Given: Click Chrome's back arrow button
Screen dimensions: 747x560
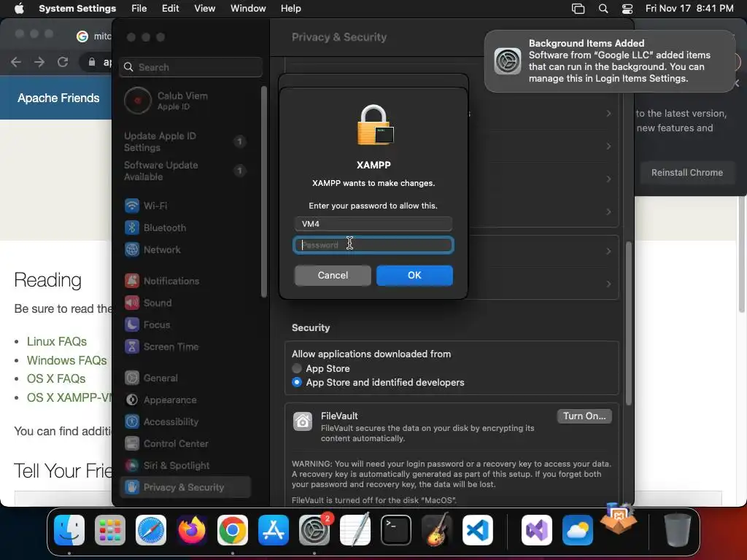Looking at the screenshot, I should (16, 62).
